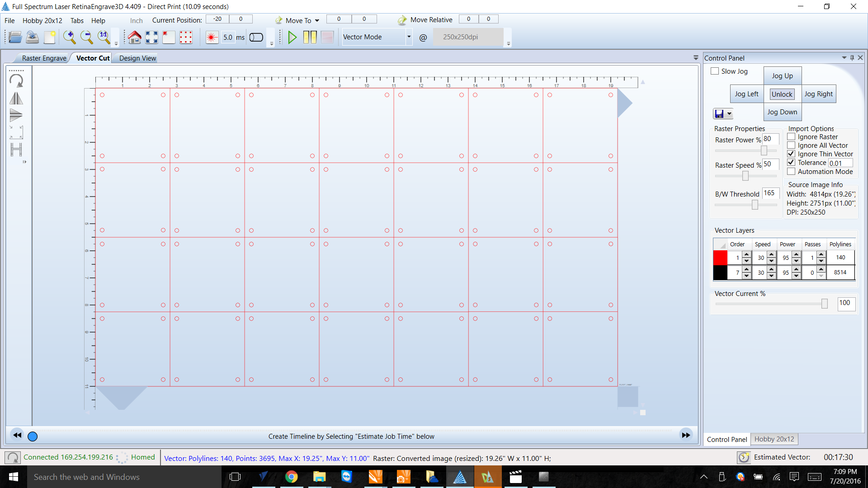Click the new blank page icon
Viewport: 868px width, 488px height.
pos(49,37)
